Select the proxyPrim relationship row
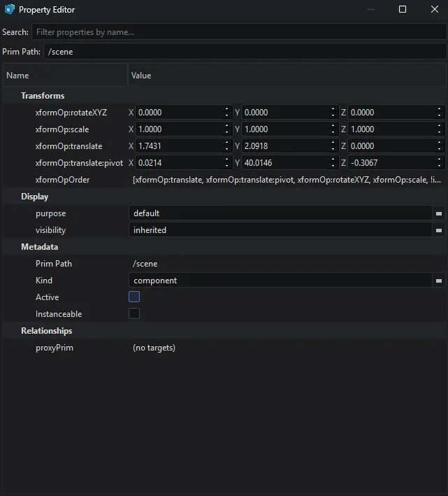This screenshot has height=496, width=448. click(x=224, y=347)
